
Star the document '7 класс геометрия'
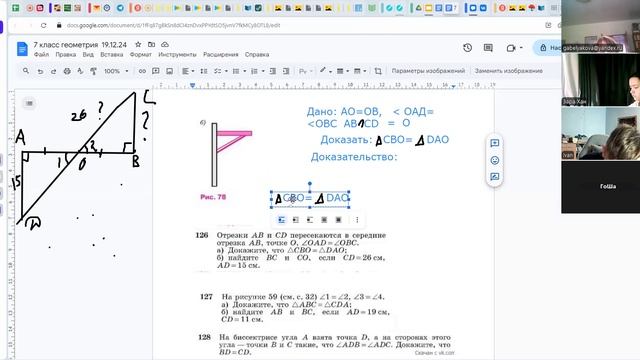click(138, 44)
